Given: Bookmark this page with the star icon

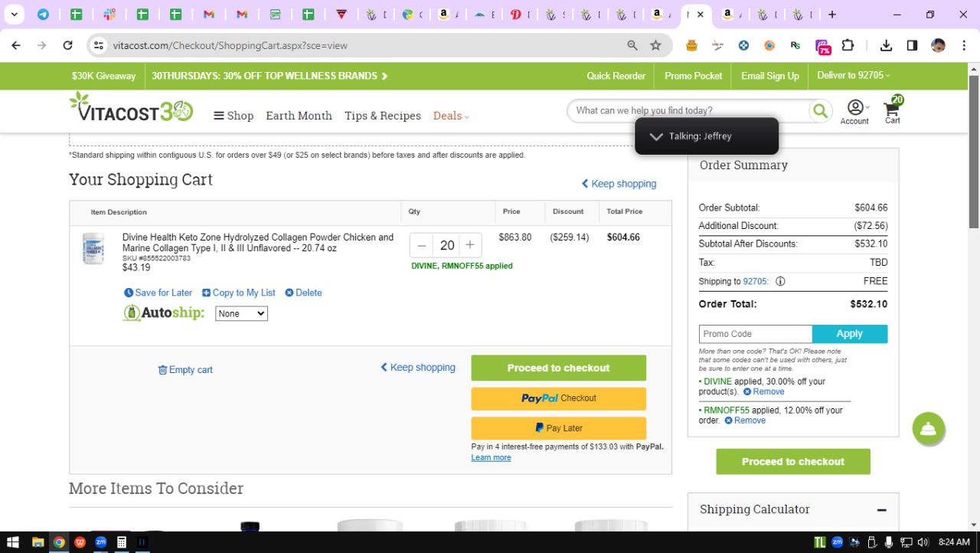Looking at the screenshot, I should [x=655, y=45].
